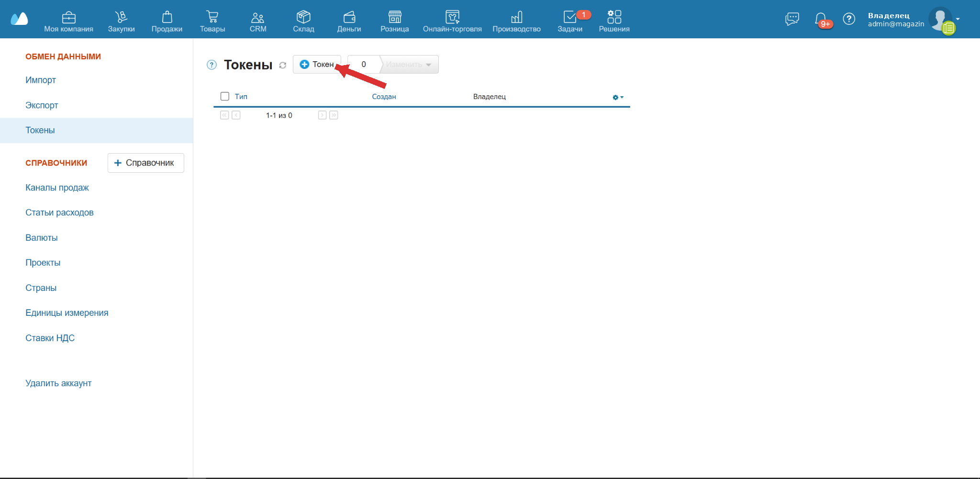Open Ставки НДС link
This screenshot has height=479, width=980.
(50, 338)
